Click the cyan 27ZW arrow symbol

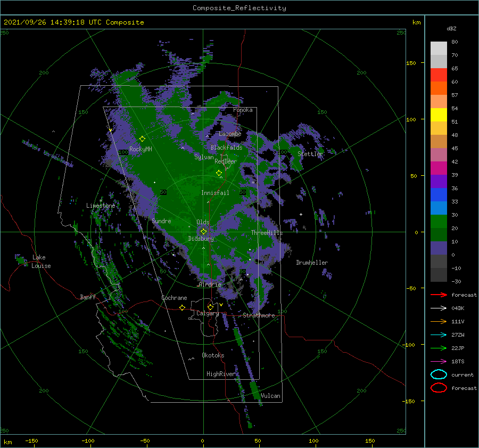point(439,335)
